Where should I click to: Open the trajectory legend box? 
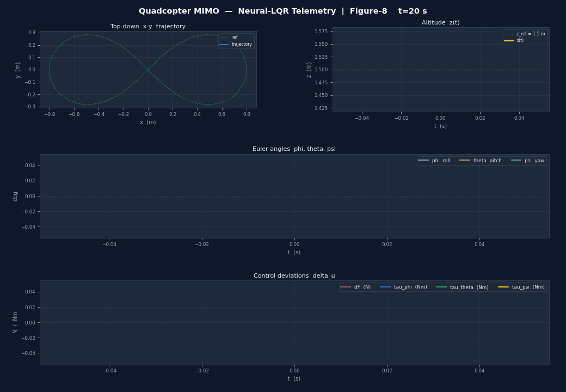(237, 41)
